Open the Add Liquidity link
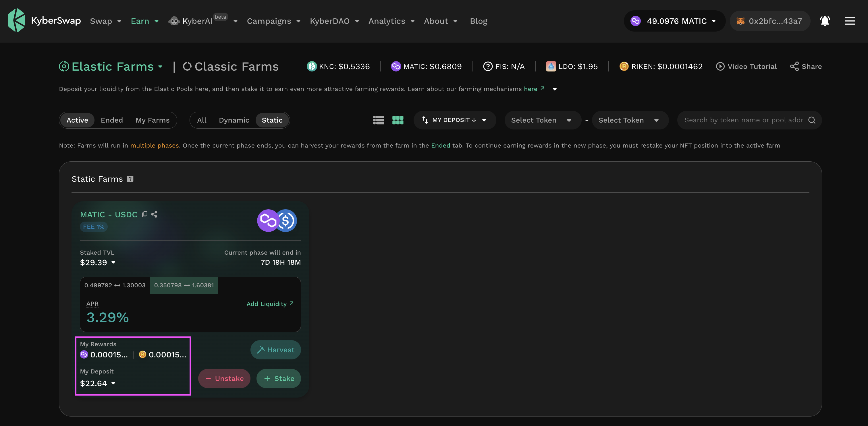 (270, 304)
